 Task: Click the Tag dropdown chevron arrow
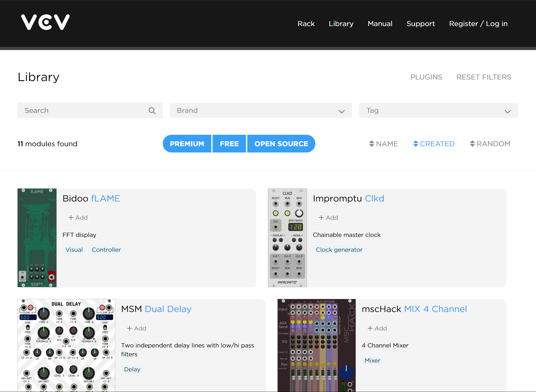click(508, 112)
